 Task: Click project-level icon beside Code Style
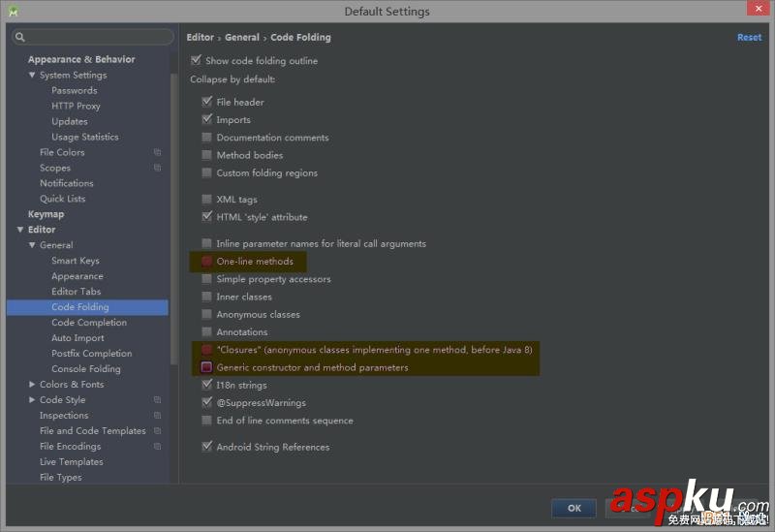pos(157,399)
